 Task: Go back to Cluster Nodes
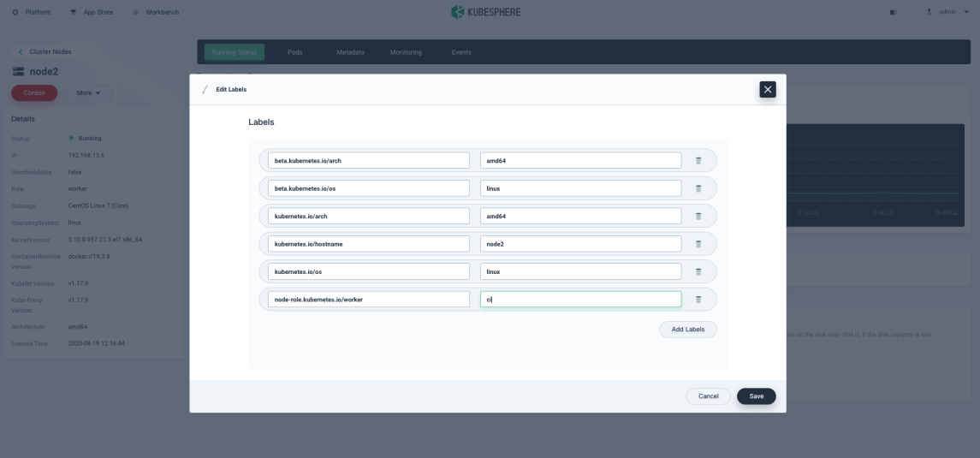pyautogui.click(x=45, y=51)
